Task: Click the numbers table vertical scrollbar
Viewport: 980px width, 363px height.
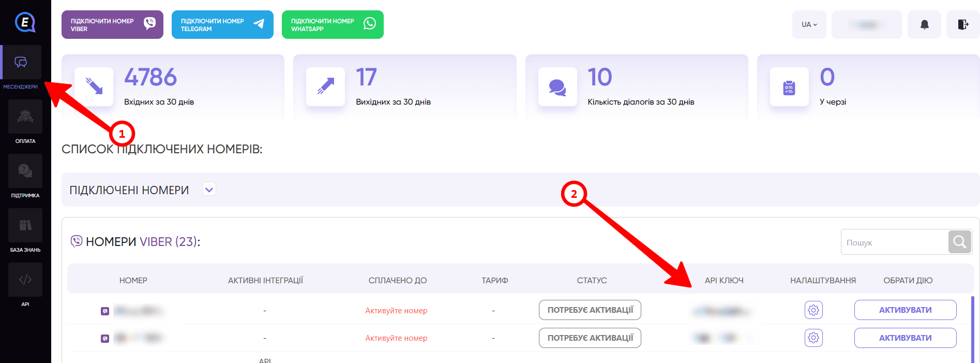Action: [x=973, y=329]
